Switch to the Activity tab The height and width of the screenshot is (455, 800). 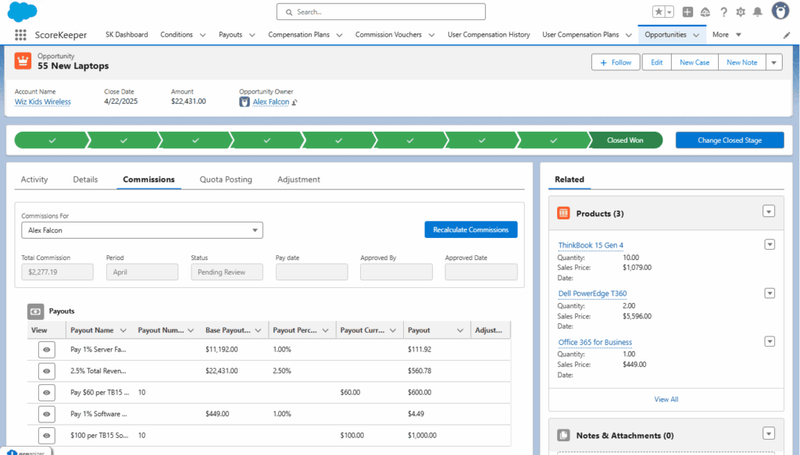(x=34, y=180)
